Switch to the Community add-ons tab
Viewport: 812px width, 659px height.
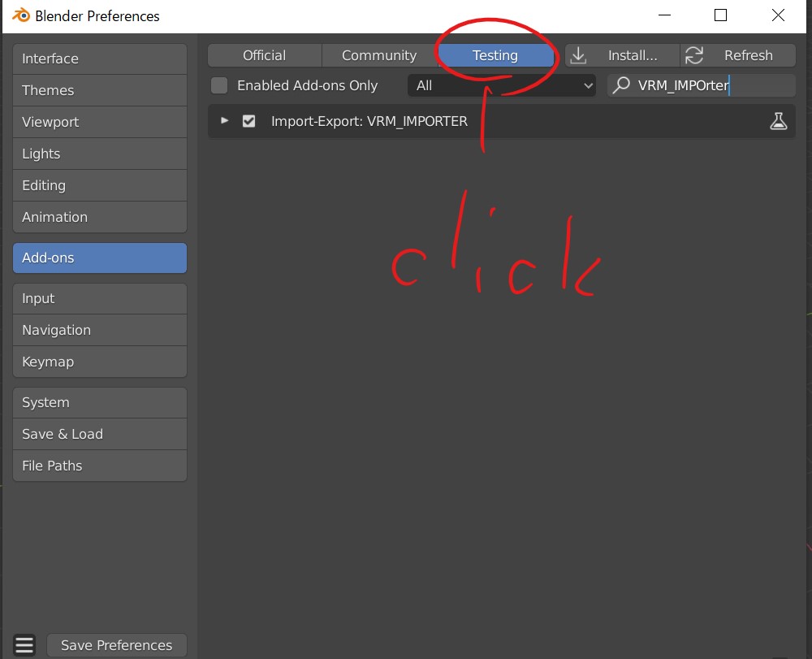pos(378,55)
